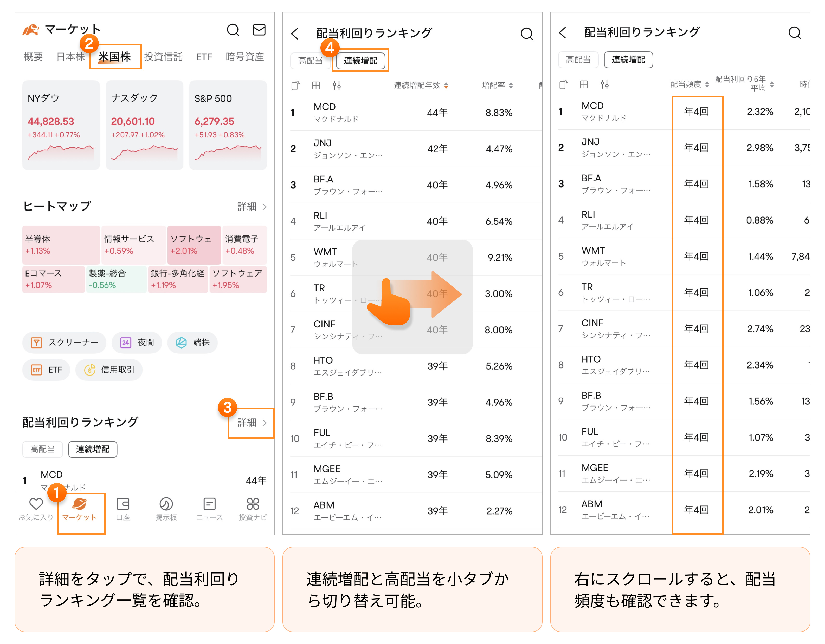Open the お気に入り heart tab

point(36,509)
